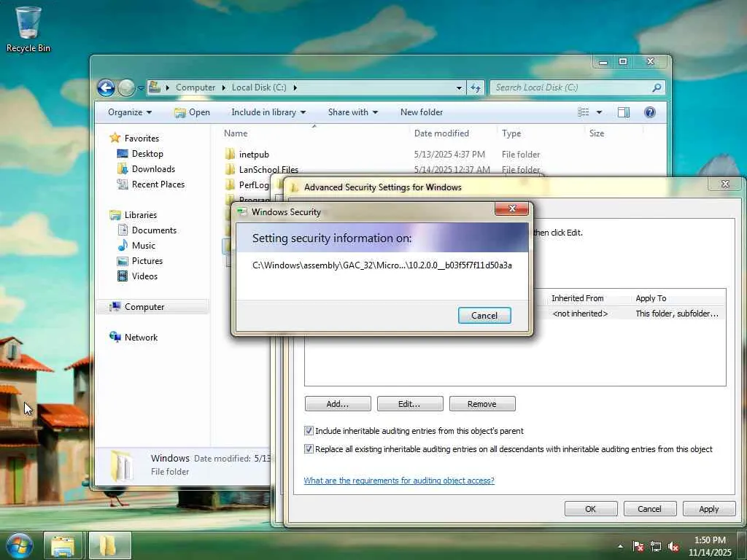Show hidden tray icons arrow
The image size is (747, 560).
point(620,546)
